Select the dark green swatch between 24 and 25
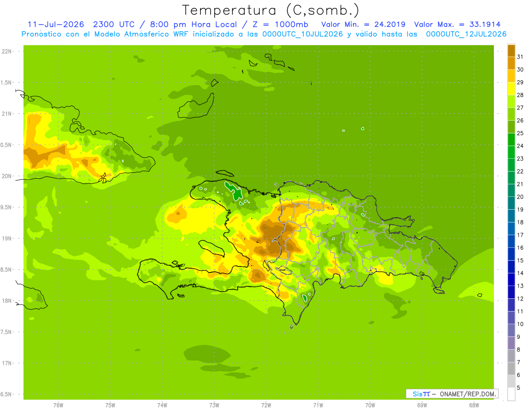Screen dimensions: 532x411 click(511, 139)
